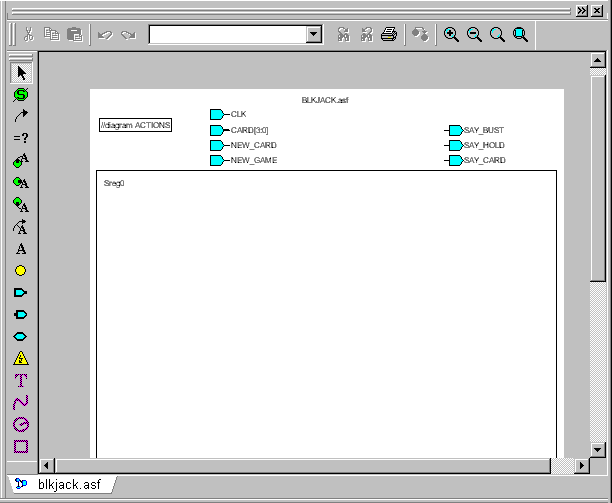Image resolution: width=612 pixels, height=503 pixels.
Task: Pick the curved transition arrow tool
Action: [21, 117]
